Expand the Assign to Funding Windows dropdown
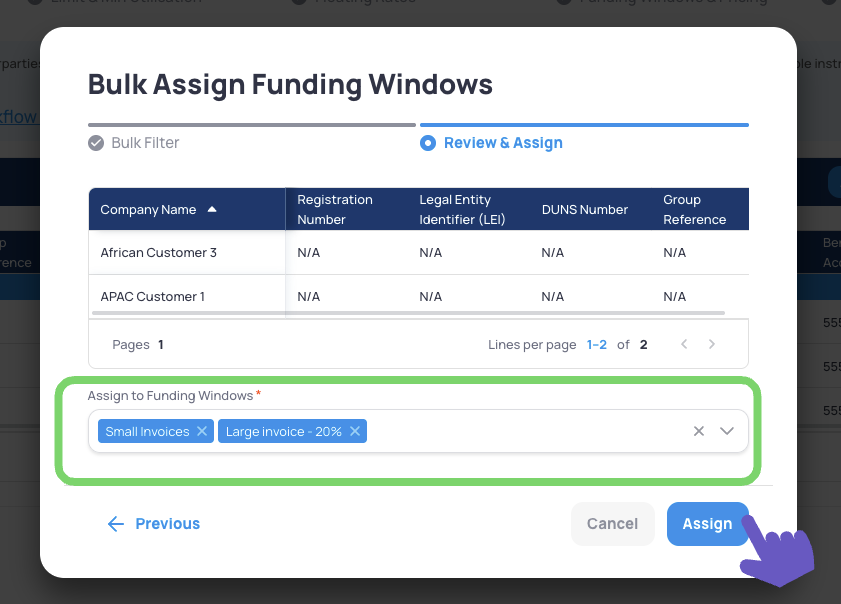Screen dimensions: 841x604 point(727,431)
